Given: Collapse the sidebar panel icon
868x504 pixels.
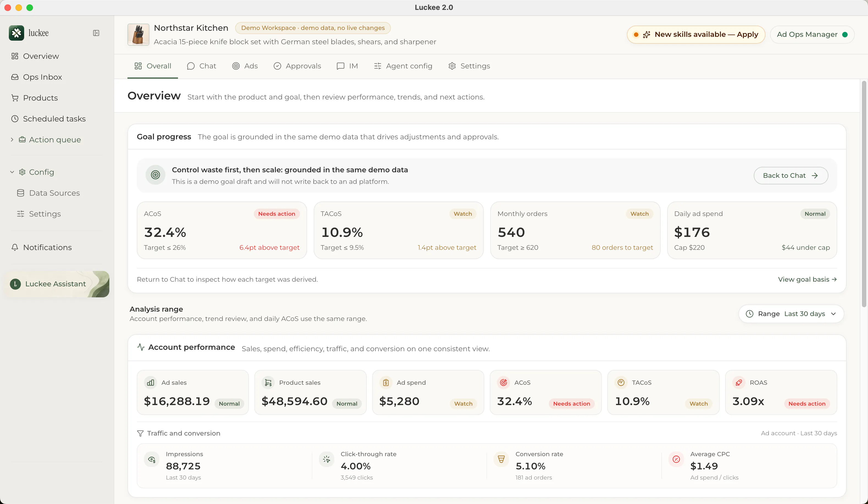Looking at the screenshot, I should click(96, 33).
